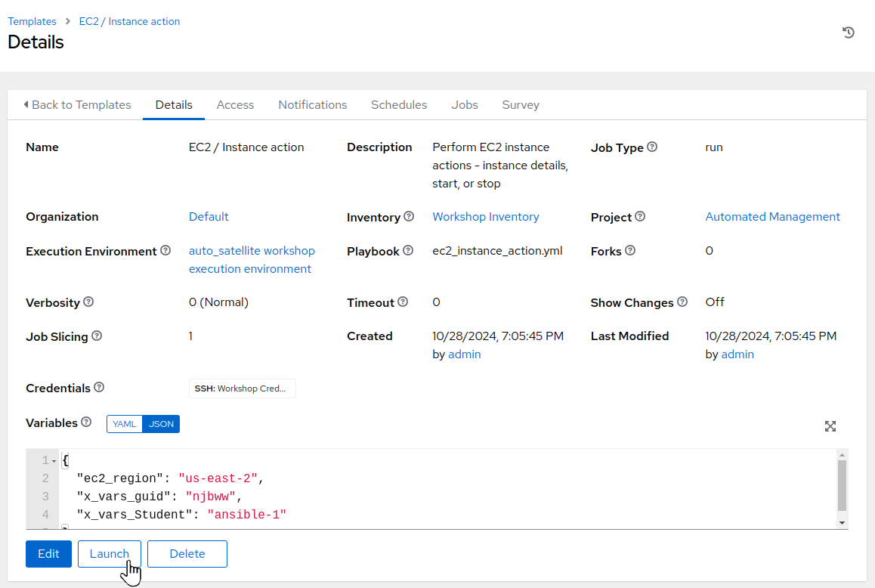Open the Access tab
Viewport: 875px width, 588px height.
pyautogui.click(x=235, y=105)
